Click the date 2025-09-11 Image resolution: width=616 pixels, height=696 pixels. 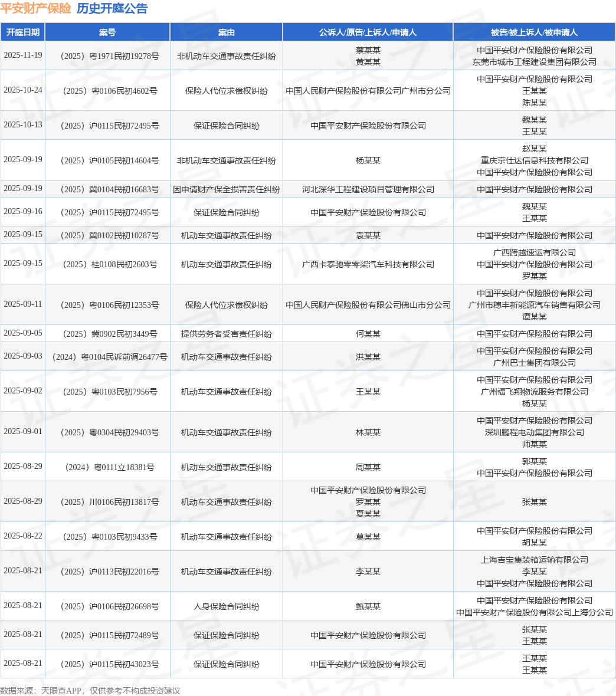23,304
